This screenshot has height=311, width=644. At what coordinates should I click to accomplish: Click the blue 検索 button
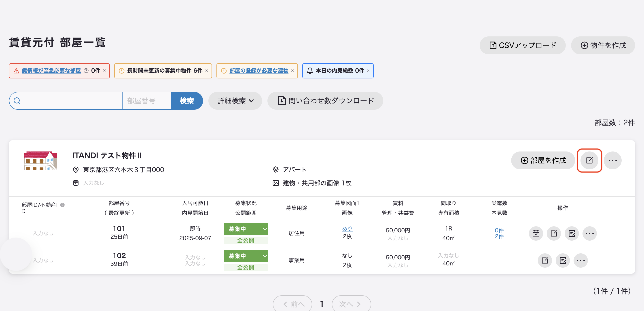point(187,101)
